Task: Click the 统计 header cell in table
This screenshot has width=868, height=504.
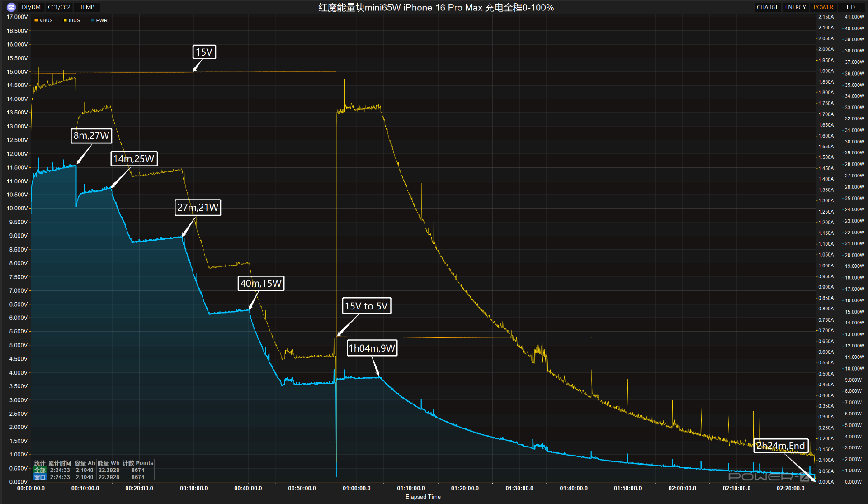Action: point(40,463)
